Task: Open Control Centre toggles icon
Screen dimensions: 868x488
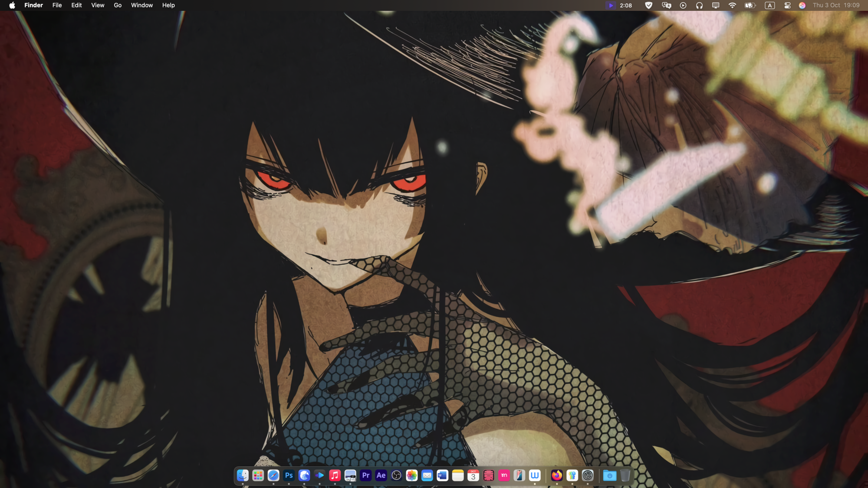Action: tap(787, 5)
